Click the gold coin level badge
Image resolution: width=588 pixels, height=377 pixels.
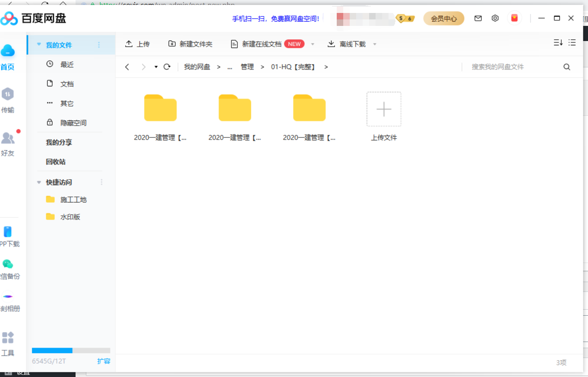(x=405, y=19)
